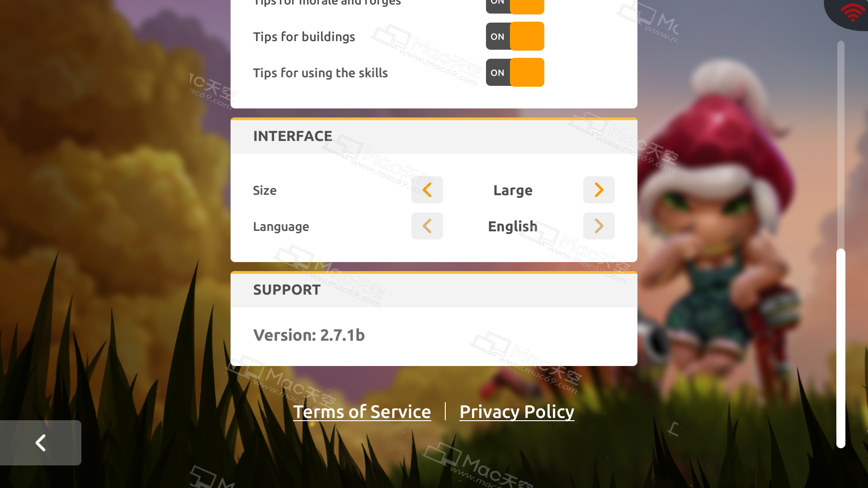Expand Support section panel
Screen dimensions: 868x488
434,289
